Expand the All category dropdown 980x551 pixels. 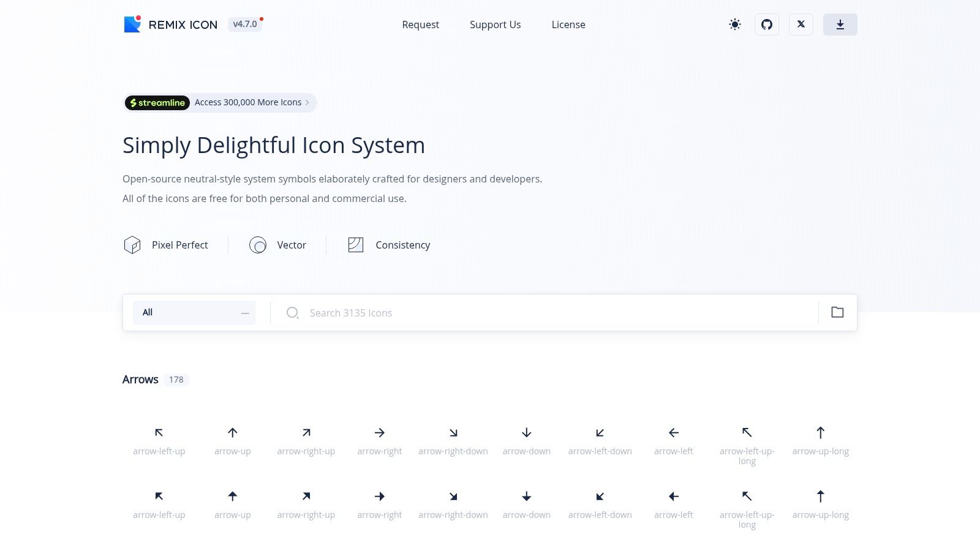pyautogui.click(x=194, y=312)
